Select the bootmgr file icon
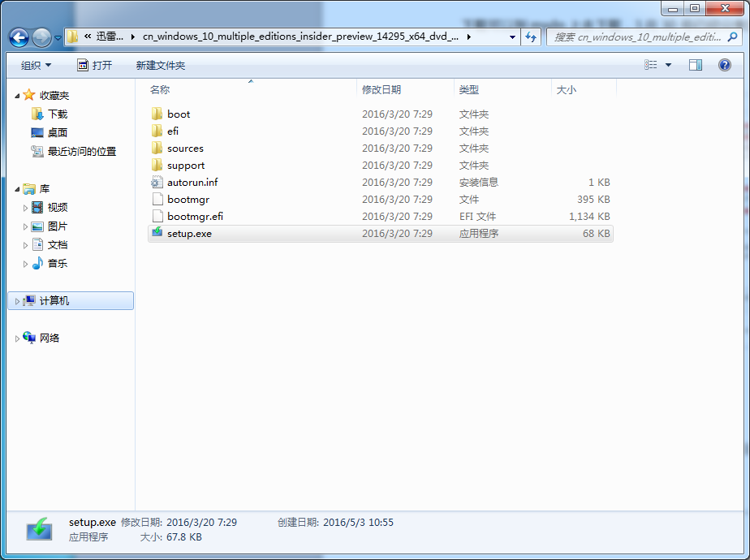Viewport: 750px width, 560px height. (x=157, y=199)
